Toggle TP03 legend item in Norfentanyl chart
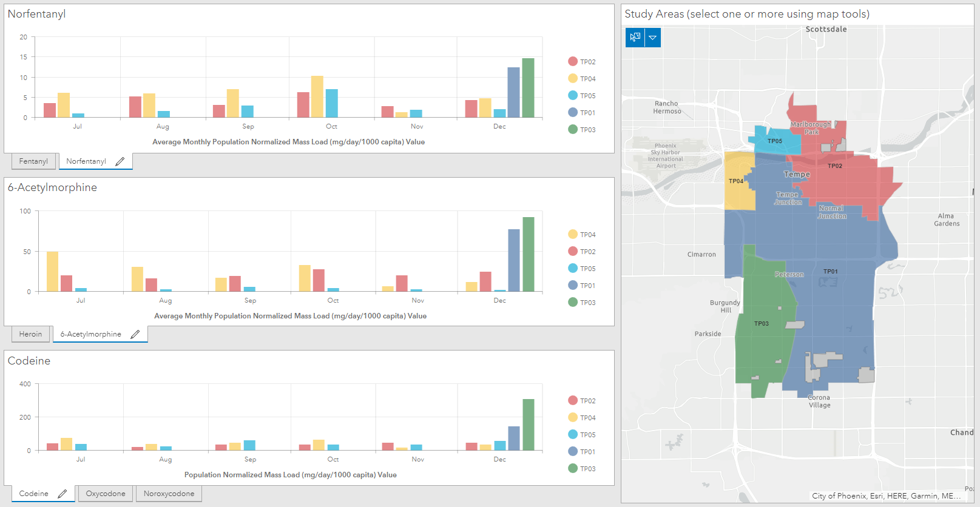The image size is (980, 507). coord(582,130)
